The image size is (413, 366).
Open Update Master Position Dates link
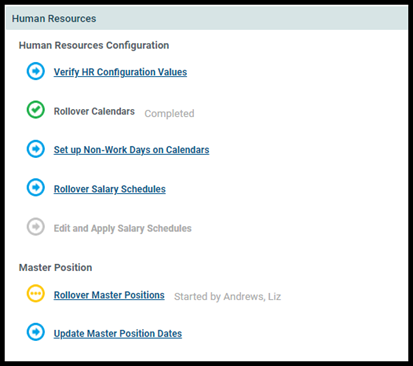click(x=118, y=334)
